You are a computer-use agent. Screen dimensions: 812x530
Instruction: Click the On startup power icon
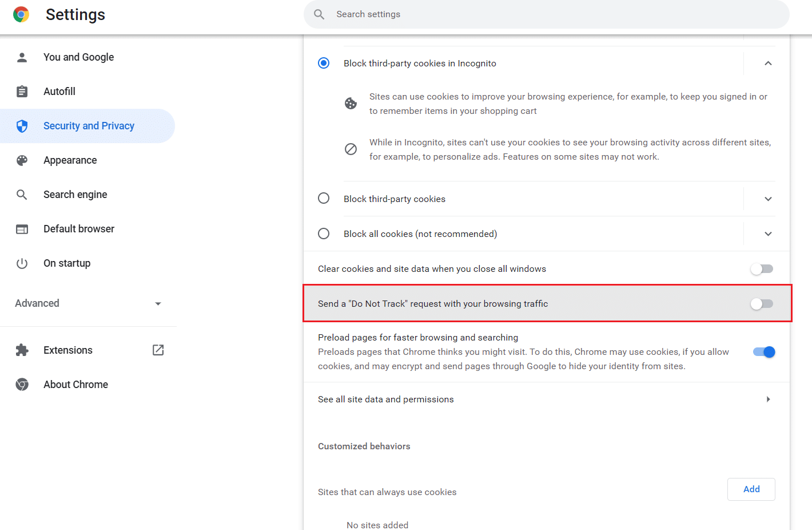(x=22, y=263)
